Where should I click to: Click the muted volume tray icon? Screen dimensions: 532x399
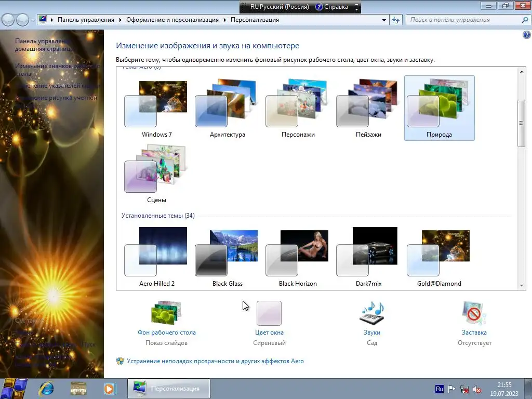coord(477,389)
